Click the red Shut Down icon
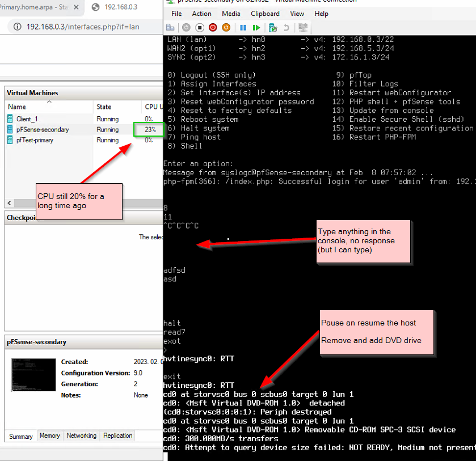Viewport: 476px width, 461px height. coord(213,28)
